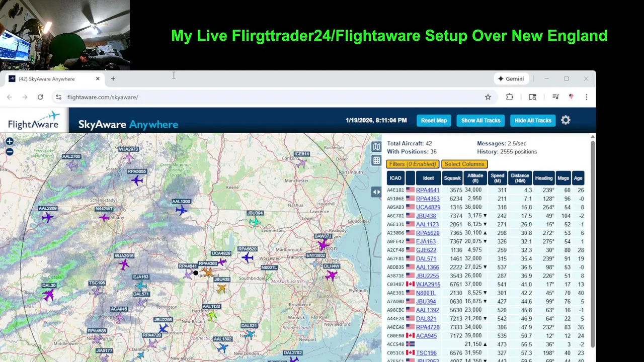Image resolution: width=644 pixels, height=362 pixels.
Task: Click Show All Tracks
Action: coord(481,120)
